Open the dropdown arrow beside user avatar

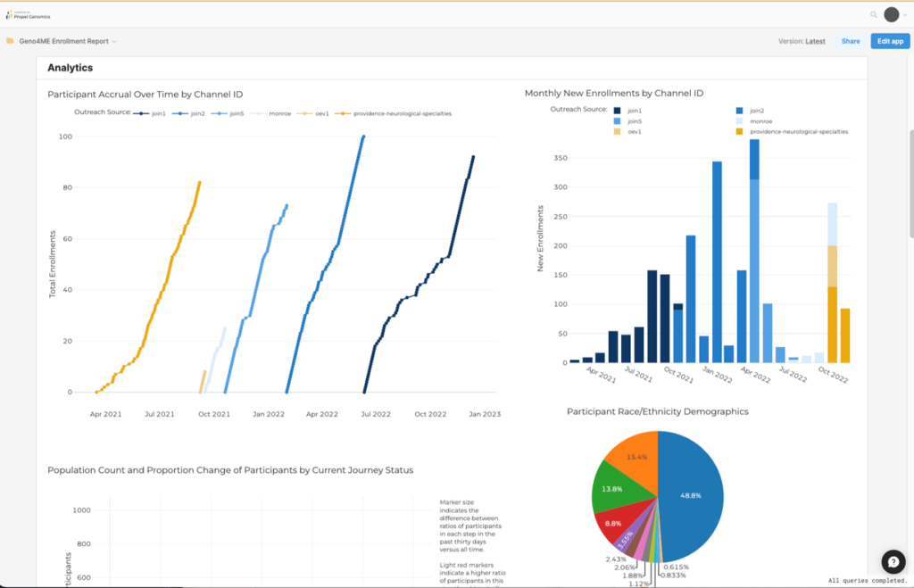[x=905, y=15]
